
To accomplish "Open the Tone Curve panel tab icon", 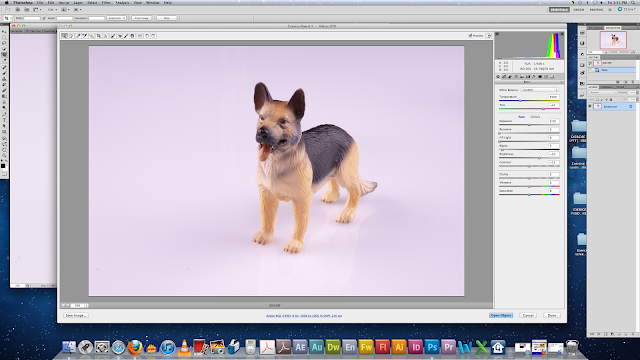I will (504, 77).
